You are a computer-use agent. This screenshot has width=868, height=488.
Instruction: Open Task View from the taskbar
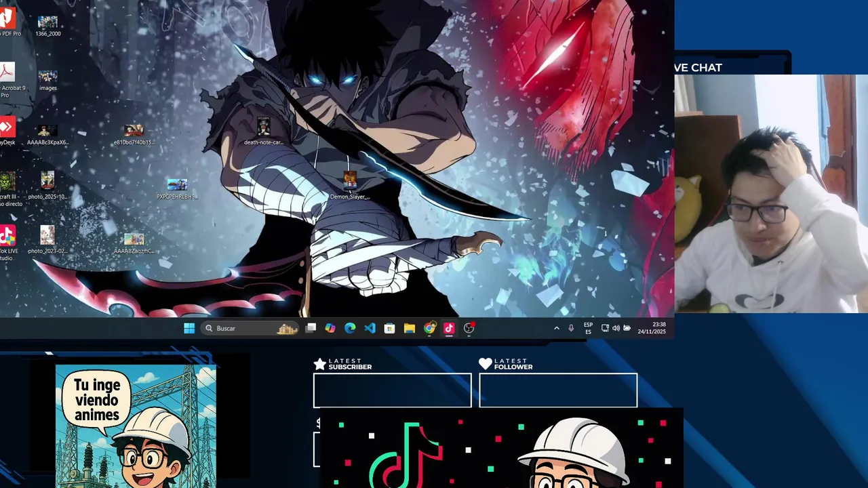311,328
